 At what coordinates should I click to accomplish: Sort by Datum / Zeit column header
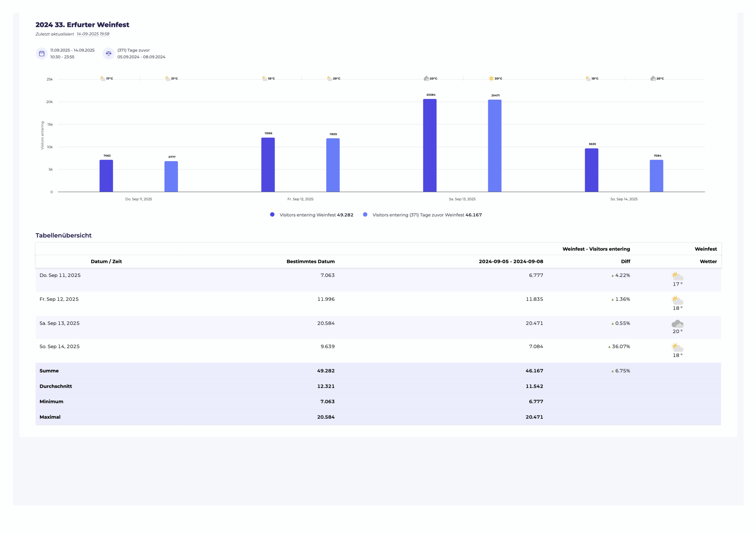click(106, 262)
